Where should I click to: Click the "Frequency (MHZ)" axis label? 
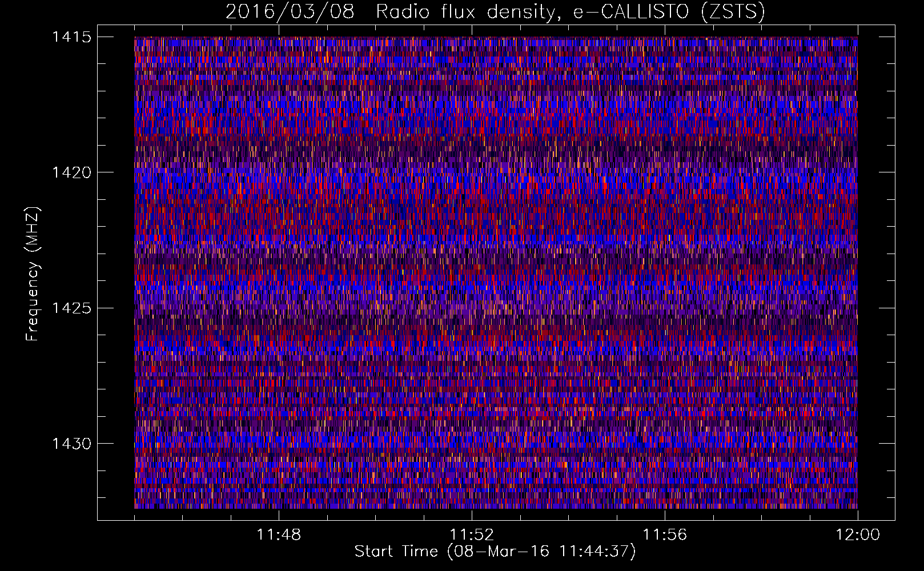click(33, 274)
